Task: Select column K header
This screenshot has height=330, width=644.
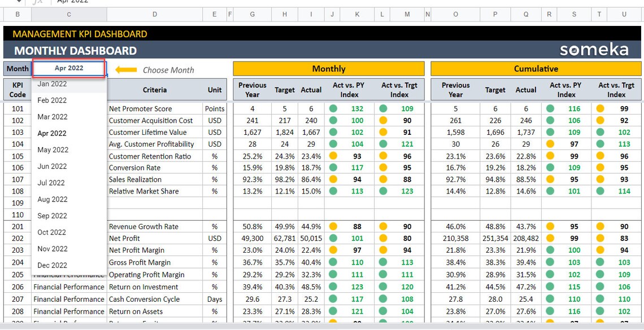Action: 358,14
